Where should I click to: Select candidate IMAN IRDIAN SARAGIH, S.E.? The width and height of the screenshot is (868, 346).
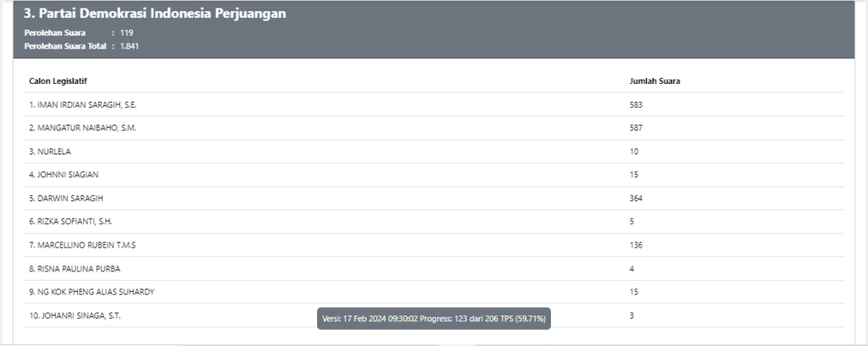click(x=434, y=104)
